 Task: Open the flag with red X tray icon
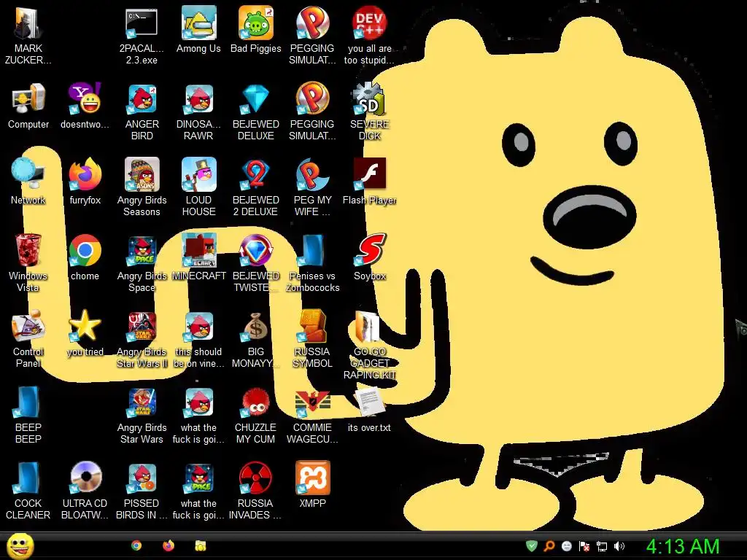point(584,546)
